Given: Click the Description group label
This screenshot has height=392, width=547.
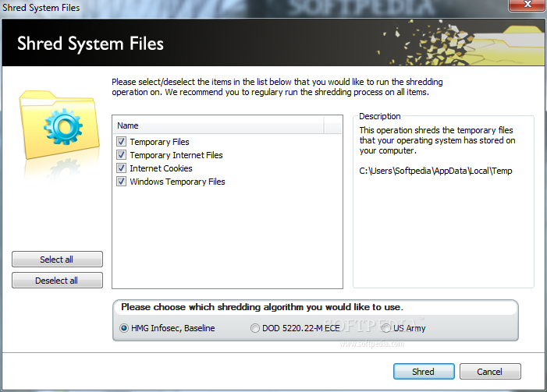Looking at the screenshot, I should click(379, 116).
